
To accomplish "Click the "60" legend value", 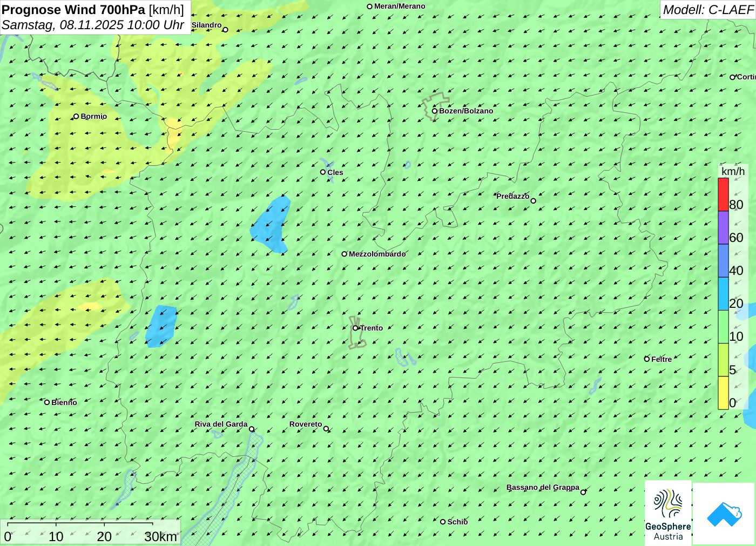I will click(x=736, y=238).
